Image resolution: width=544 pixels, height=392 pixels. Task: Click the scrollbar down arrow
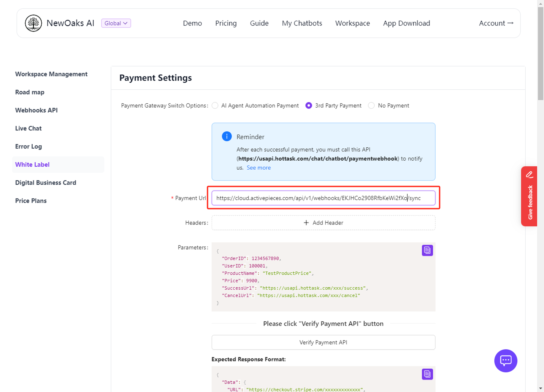coord(540,388)
